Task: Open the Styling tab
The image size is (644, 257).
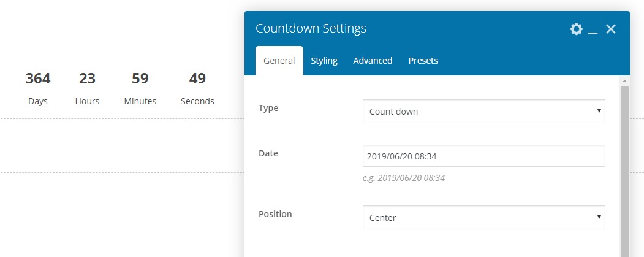Action: [324, 61]
